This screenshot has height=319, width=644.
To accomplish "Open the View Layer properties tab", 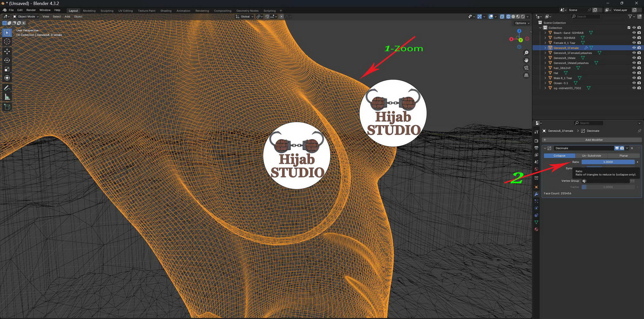I will point(536,155).
